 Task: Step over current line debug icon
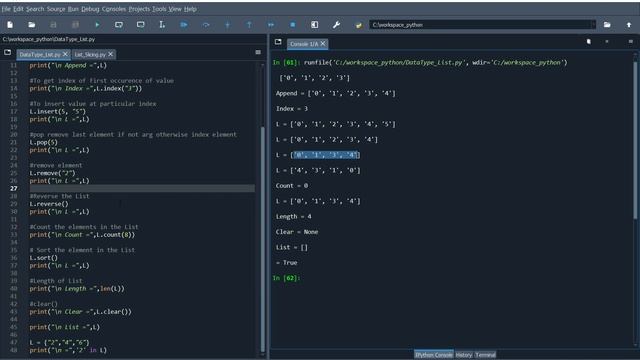[206, 25]
